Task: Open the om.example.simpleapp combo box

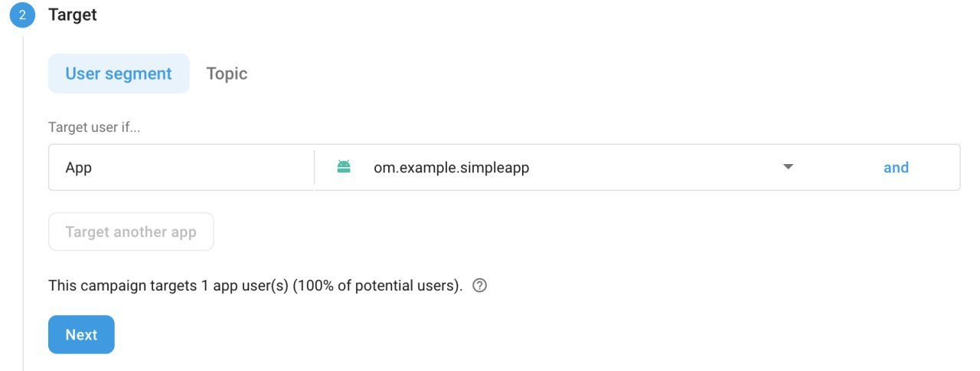Action: 565,167
